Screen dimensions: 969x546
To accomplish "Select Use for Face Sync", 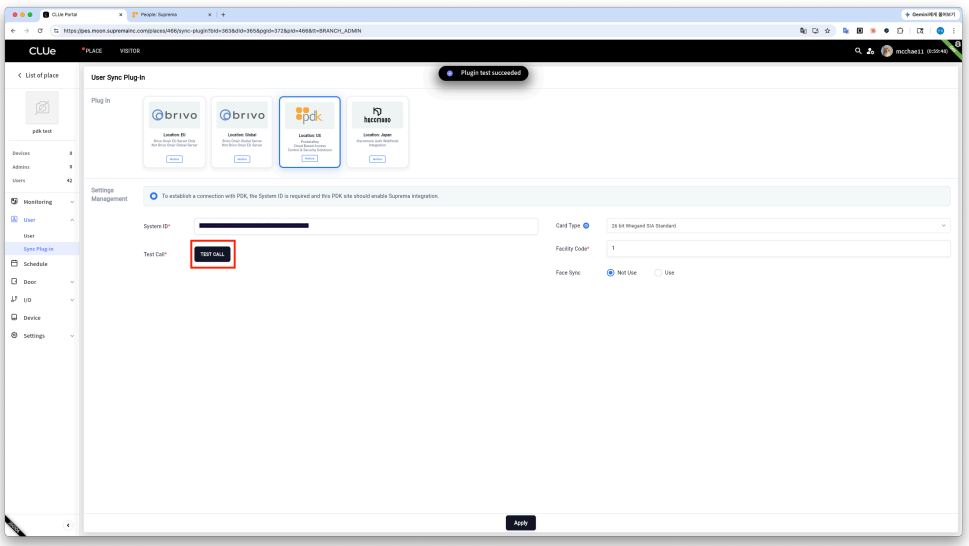I will (658, 272).
